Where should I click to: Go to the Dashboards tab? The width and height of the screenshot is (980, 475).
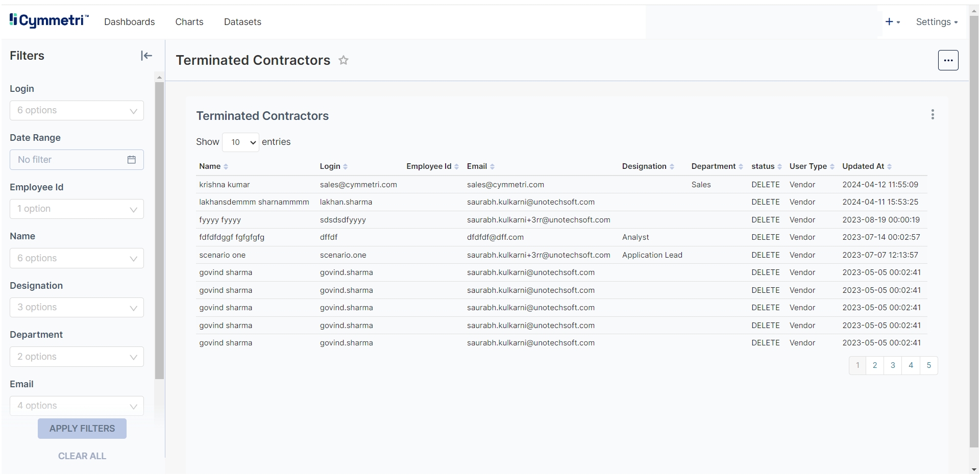(x=129, y=22)
